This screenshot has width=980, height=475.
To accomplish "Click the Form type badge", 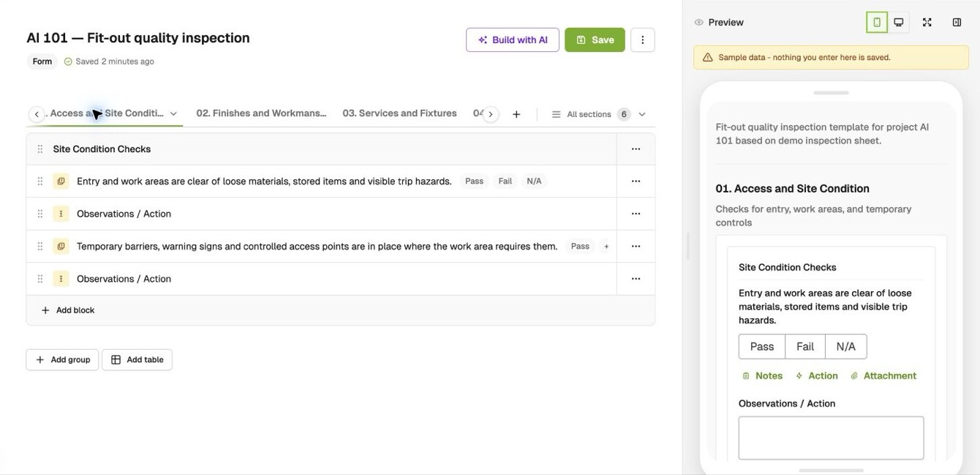I will [x=42, y=61].
